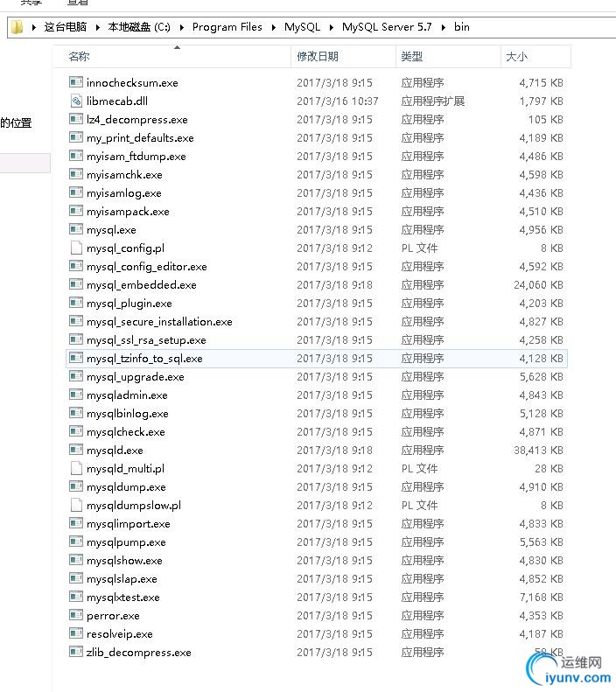Expand the arrow before bin breadcrumb
This screenshot has width=616, height=692.
click(444, 27)
